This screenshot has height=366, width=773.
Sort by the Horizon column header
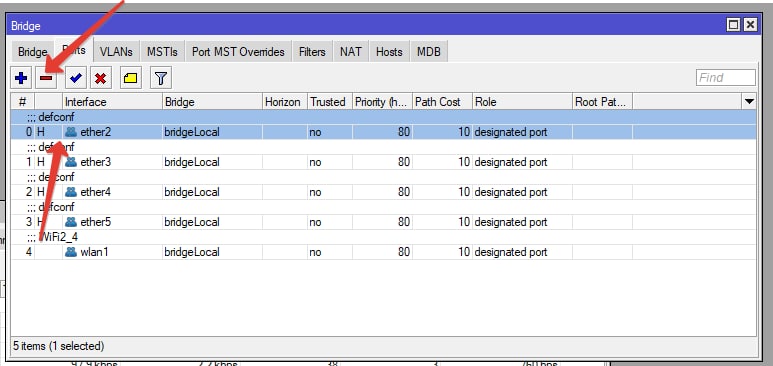(285, 102)
